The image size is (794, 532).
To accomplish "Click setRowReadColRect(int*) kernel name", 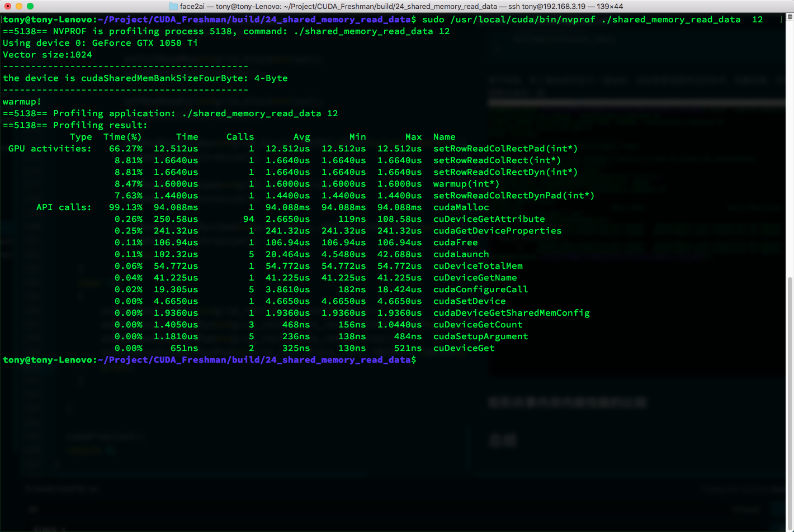I will point(497,160).
